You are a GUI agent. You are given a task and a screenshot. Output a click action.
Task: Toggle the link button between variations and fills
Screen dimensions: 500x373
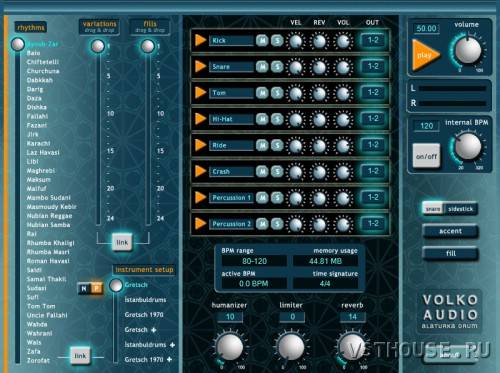tap(122, 242)
